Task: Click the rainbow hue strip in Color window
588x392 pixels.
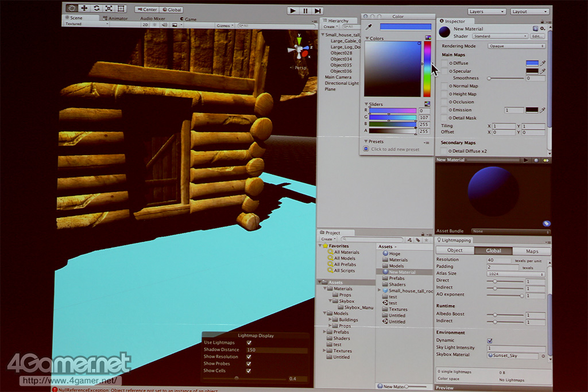Action: pyautogui.click(x=427, y=69)
